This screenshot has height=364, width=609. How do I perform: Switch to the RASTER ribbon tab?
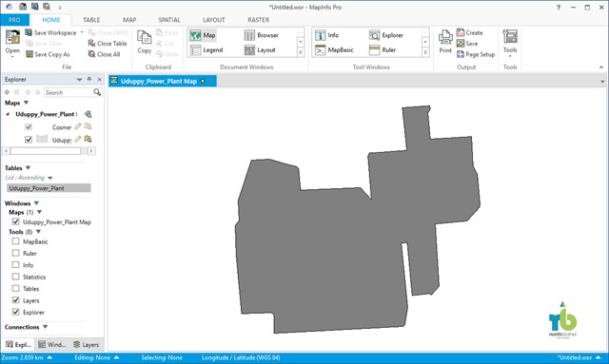point(258,20)
